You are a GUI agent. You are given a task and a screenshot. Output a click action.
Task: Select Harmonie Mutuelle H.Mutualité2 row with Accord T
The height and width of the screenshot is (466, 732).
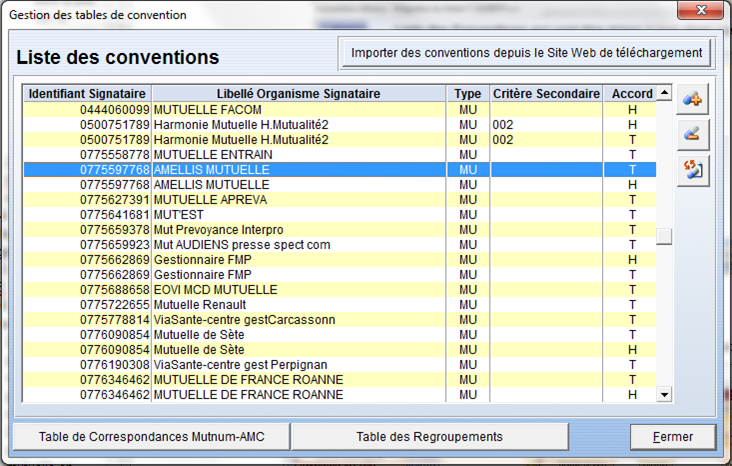click(340, 140)
